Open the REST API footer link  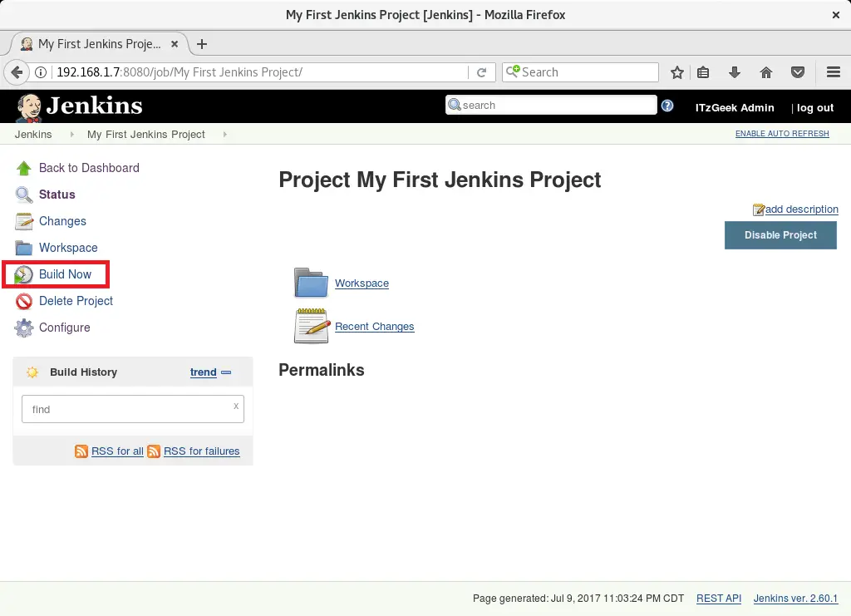point(719,598)
